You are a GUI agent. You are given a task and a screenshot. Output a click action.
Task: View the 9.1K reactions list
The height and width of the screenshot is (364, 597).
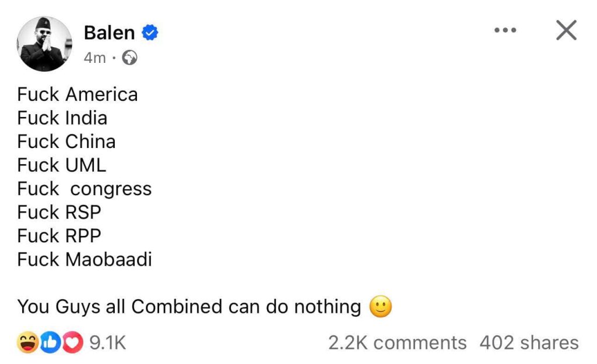[107, 343]
